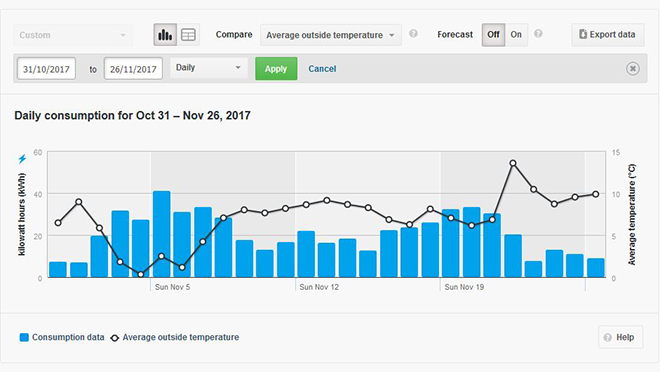660x372 pixels.
Task: Click the Compare label
Action: 234,35
